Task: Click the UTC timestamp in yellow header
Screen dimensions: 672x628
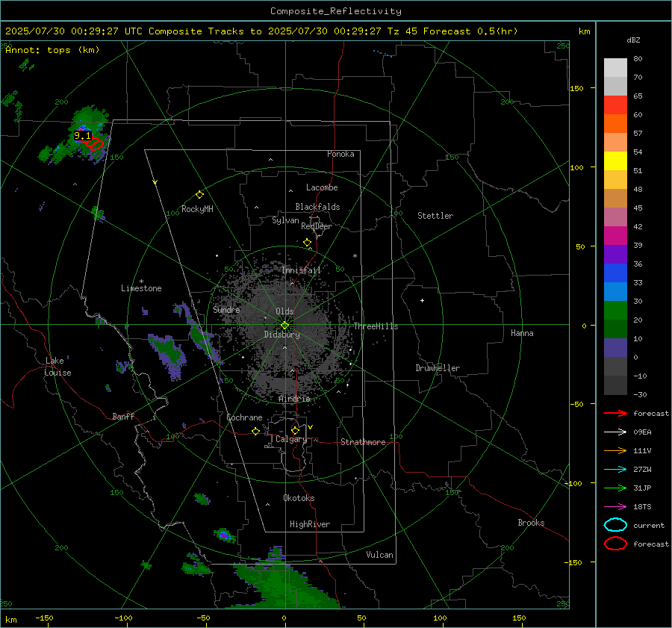Action: tap(73, 31)
